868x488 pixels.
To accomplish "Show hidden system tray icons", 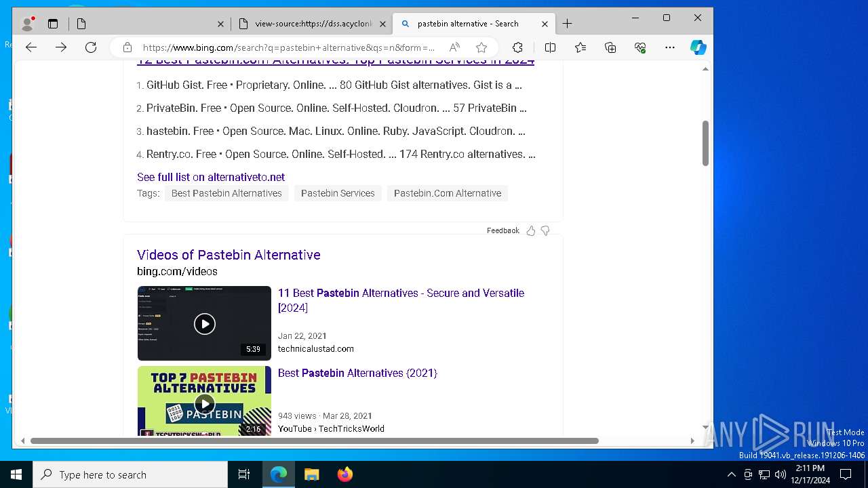I will pos(731,474).
